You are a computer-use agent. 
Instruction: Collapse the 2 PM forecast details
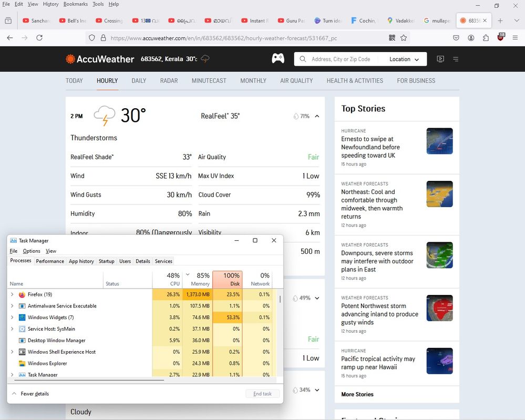(317, 116)
